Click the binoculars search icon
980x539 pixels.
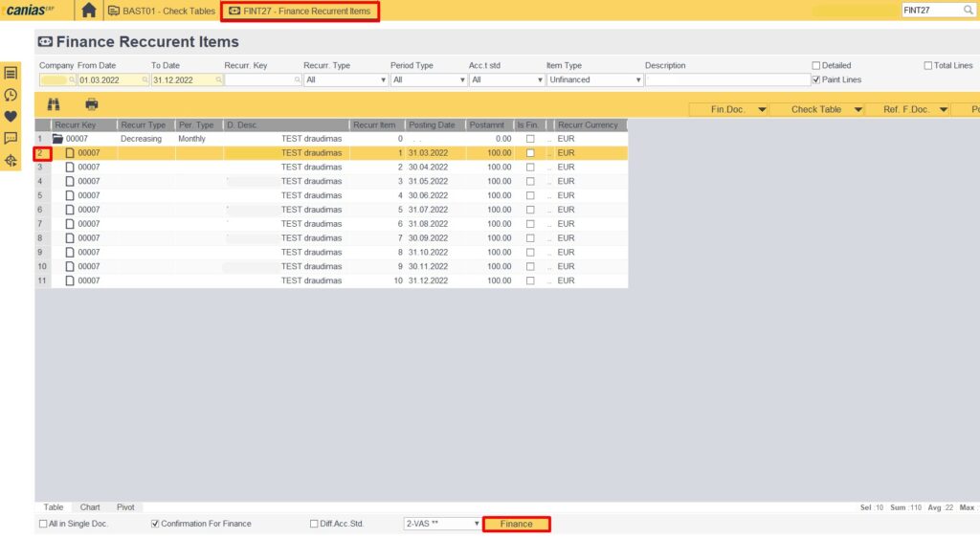click(x=54, y=104)
